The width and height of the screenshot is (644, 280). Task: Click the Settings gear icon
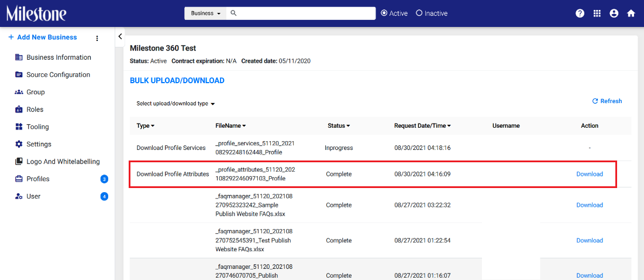point(19,144)
